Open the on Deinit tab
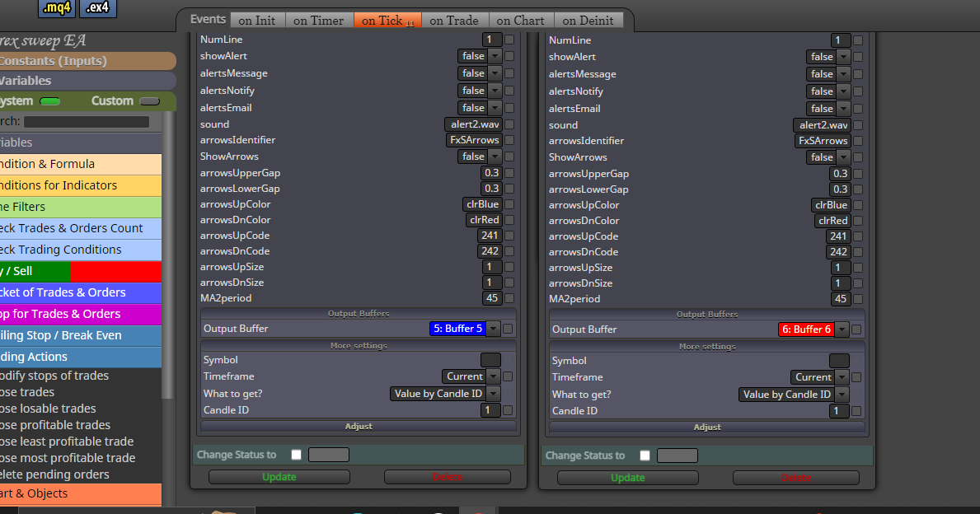 pos(588,21)
